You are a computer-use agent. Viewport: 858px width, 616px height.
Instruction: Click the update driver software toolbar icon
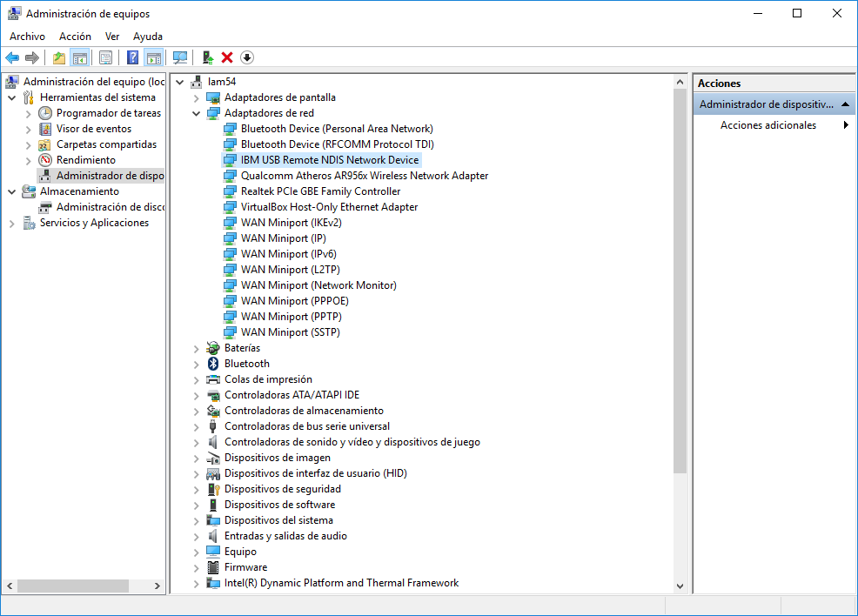pyautogui.click(x=208, y=57)
